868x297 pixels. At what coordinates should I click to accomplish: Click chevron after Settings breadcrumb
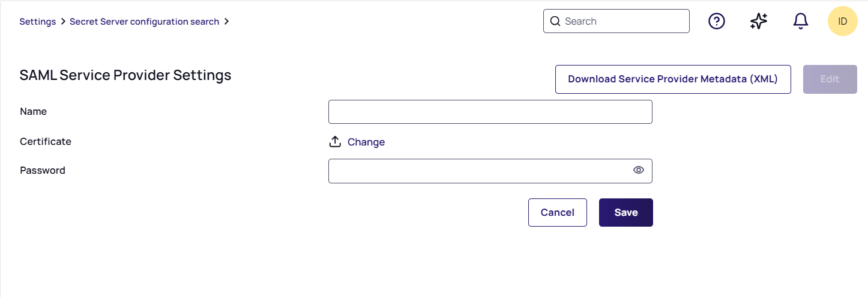[x=63, y=22]
